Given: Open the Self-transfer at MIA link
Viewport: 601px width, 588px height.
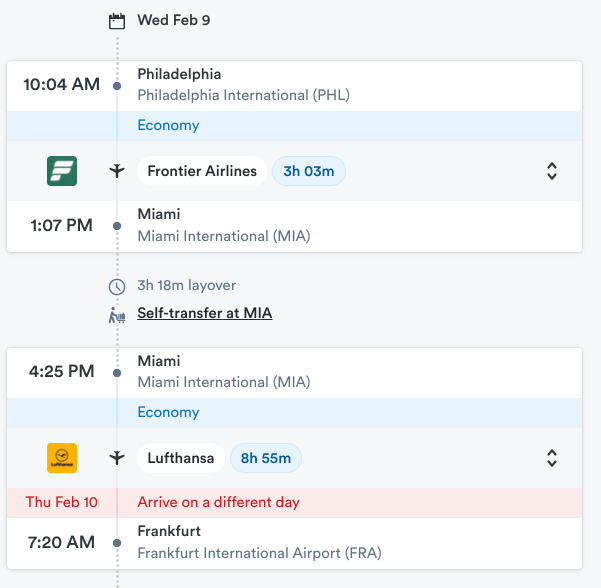Looking at the screenshot, I should (205, 313).
